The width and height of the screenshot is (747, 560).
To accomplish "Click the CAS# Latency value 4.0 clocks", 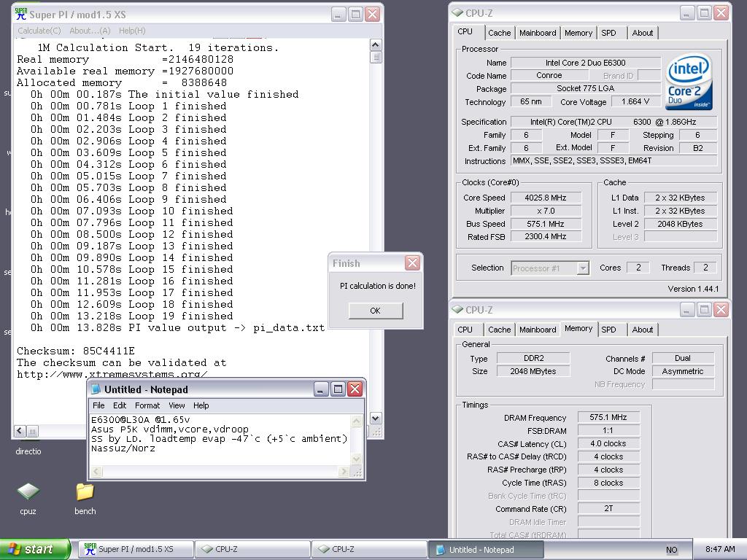I will [608, 443].
